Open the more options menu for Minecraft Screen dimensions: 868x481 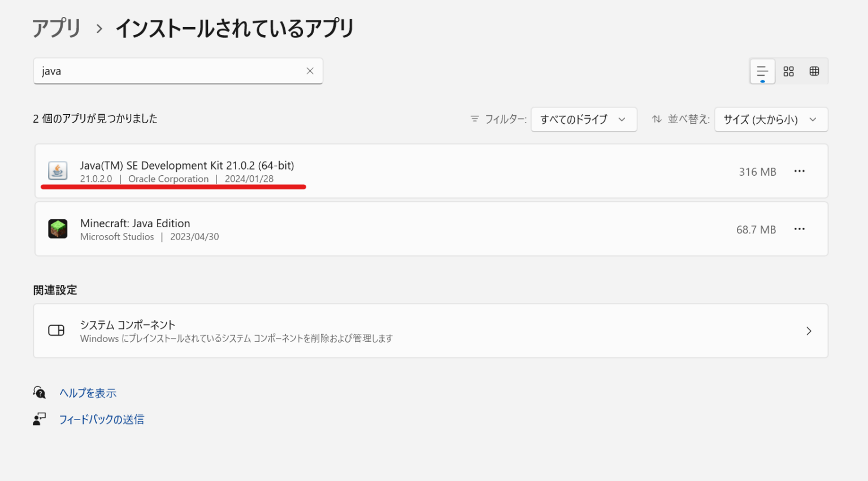pyautogui.click(x=799, y=229)
